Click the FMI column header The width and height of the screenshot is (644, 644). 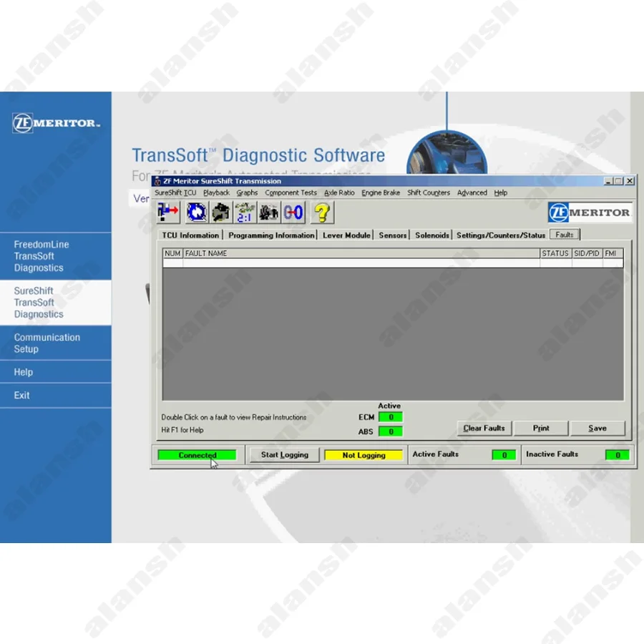click(613, 253)
